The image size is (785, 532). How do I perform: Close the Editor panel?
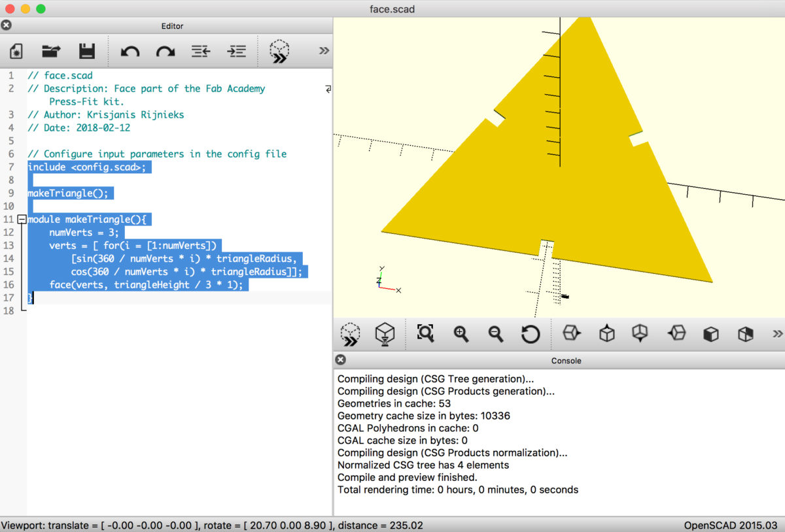point(6,25)
